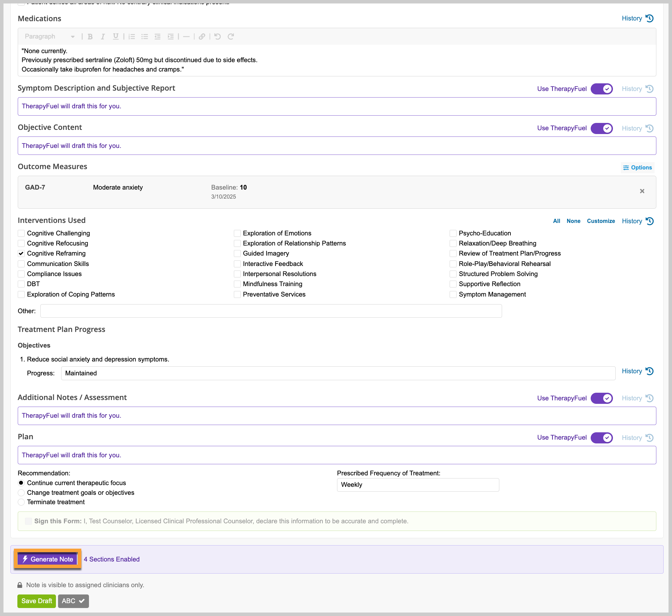Check the Cognitive Challenging intervention
The image size is (672, 616).
[x=21, y=233]
